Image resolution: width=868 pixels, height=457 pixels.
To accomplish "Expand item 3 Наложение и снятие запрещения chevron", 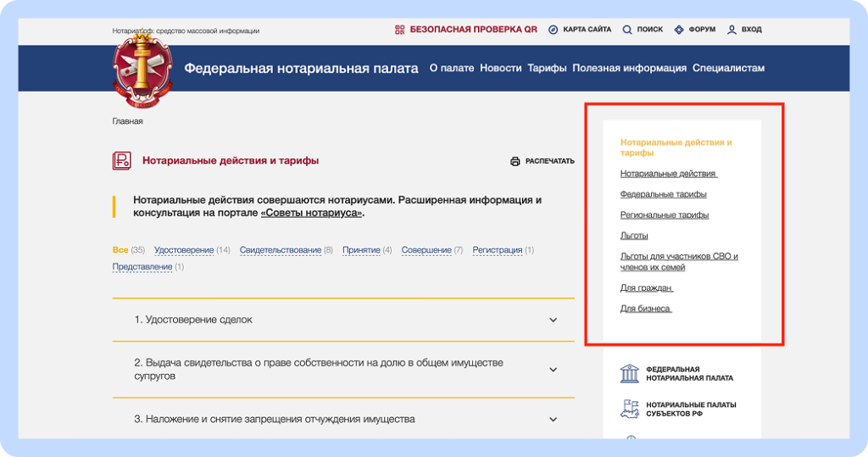I will (553, 420).
